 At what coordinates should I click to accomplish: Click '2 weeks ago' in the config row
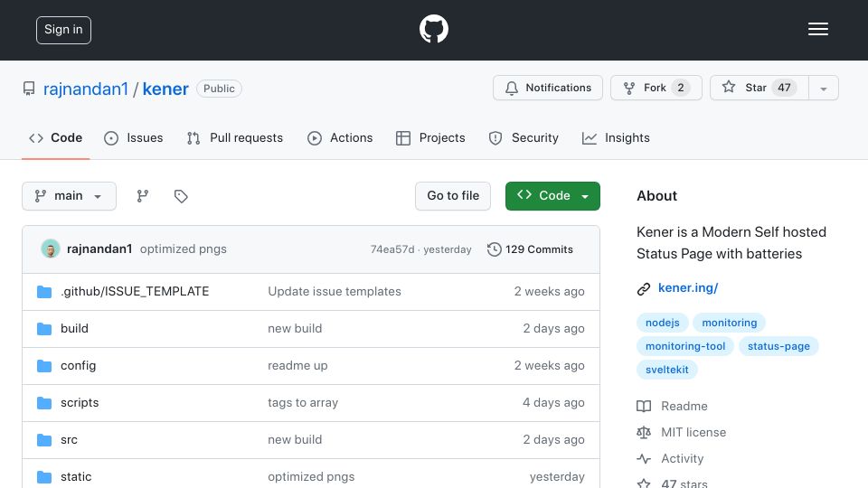coord(549,366)
